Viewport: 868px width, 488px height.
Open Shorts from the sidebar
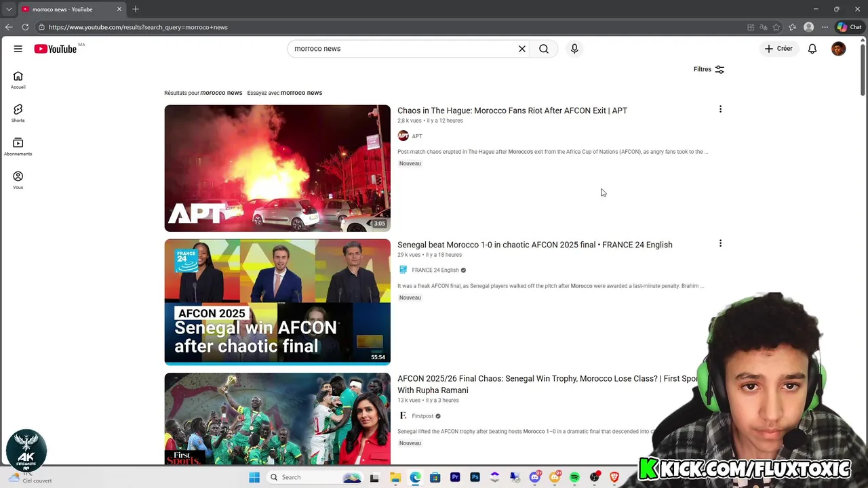point(18,113)
